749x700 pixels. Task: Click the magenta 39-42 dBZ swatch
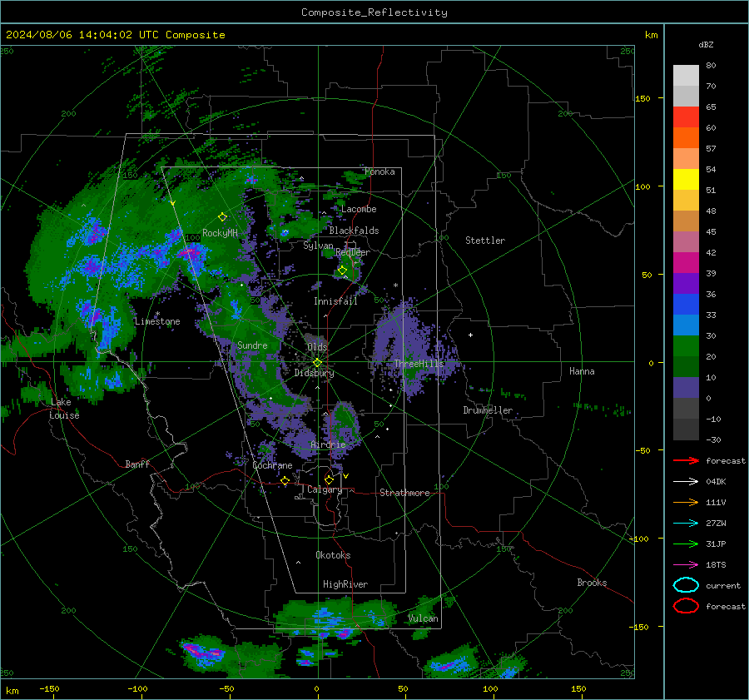[686, 262]
